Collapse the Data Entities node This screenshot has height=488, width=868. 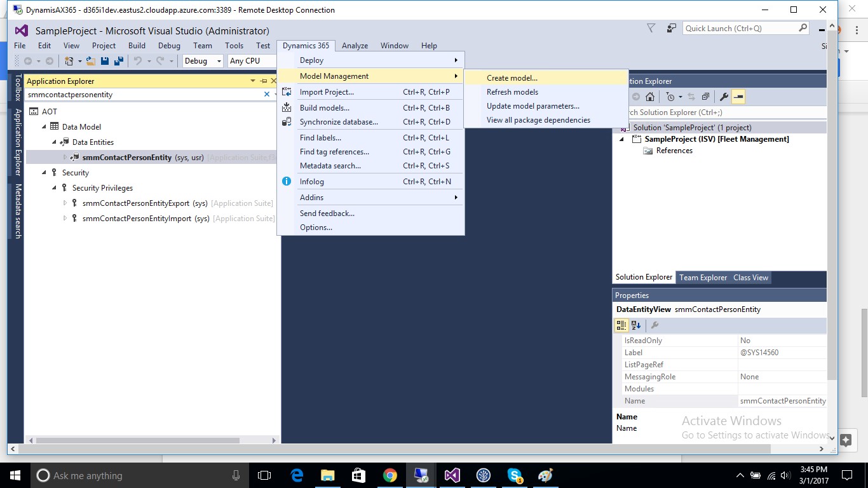tap(55, 142)
